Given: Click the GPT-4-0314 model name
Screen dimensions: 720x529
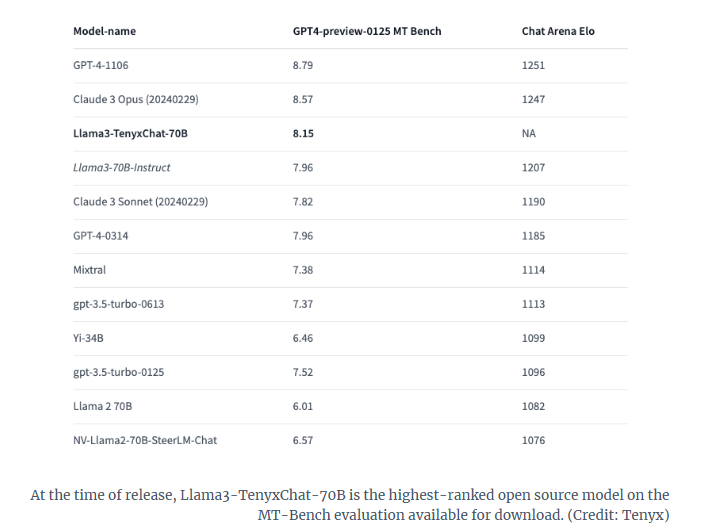Looking at the screenshot, I should click(x=101, y=236).
